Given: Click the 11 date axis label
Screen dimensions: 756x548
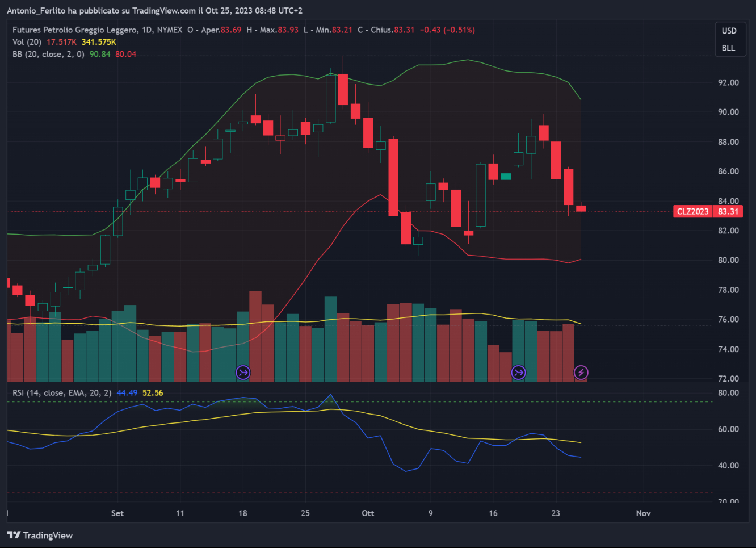Looking at the screenshot, I should click(180, 513).
